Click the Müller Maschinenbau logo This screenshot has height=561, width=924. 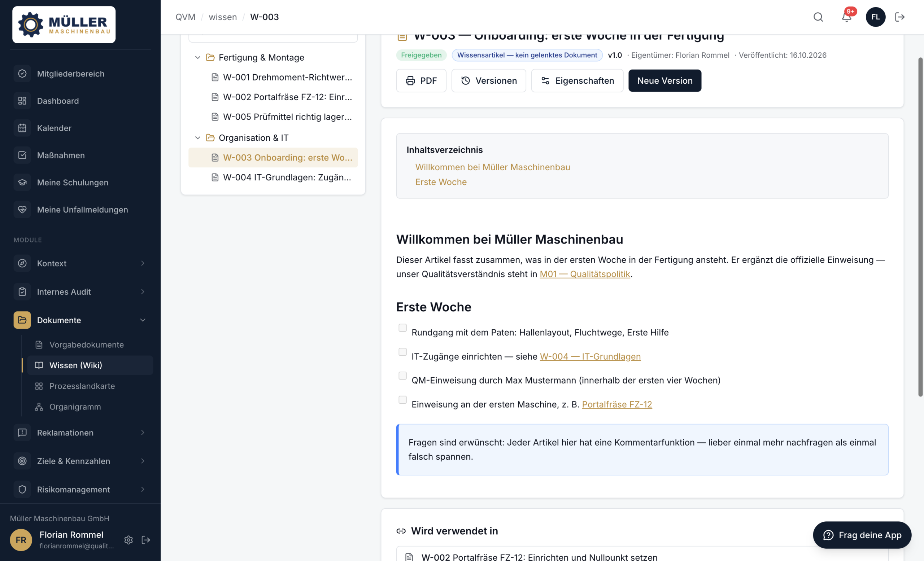click(64, 25)
